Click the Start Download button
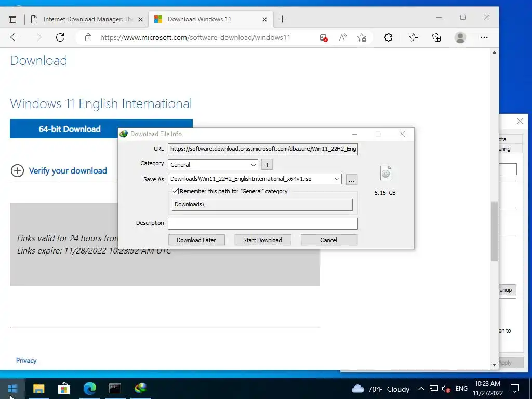This screenshot has height=399, width=532. pyautogui.click(x=262, y=240)
